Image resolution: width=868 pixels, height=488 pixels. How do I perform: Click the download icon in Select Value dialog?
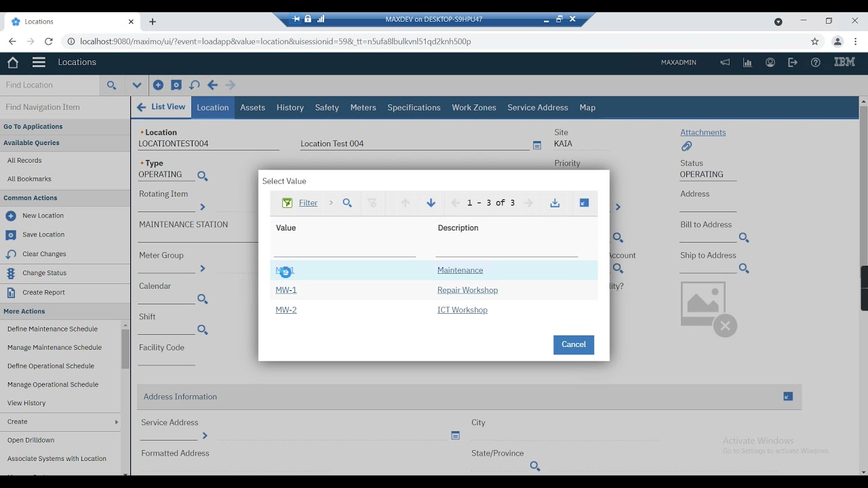(555, 203)
